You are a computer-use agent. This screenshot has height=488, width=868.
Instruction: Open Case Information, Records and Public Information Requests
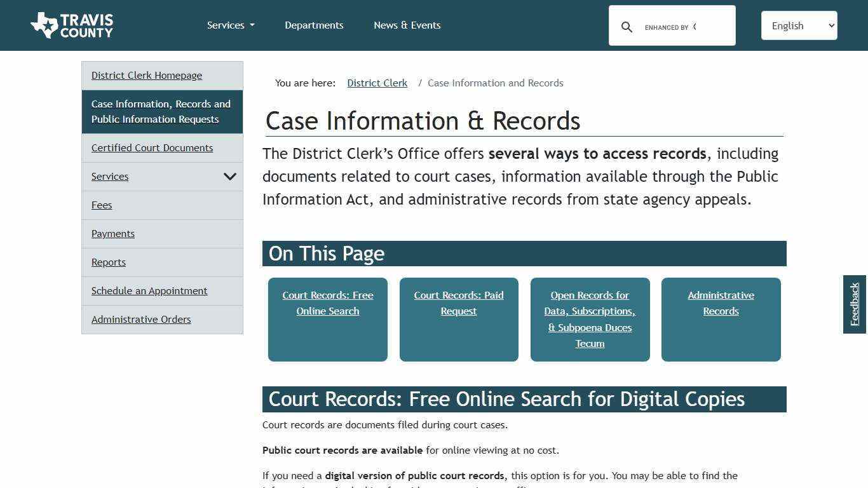point(161,111)
